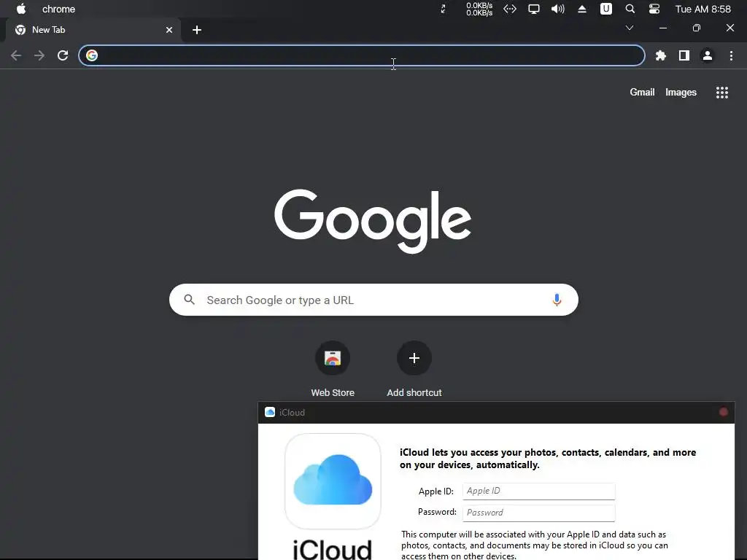
Task: Open the Tue AM 8:58 clock
Action: coord(703,9)
